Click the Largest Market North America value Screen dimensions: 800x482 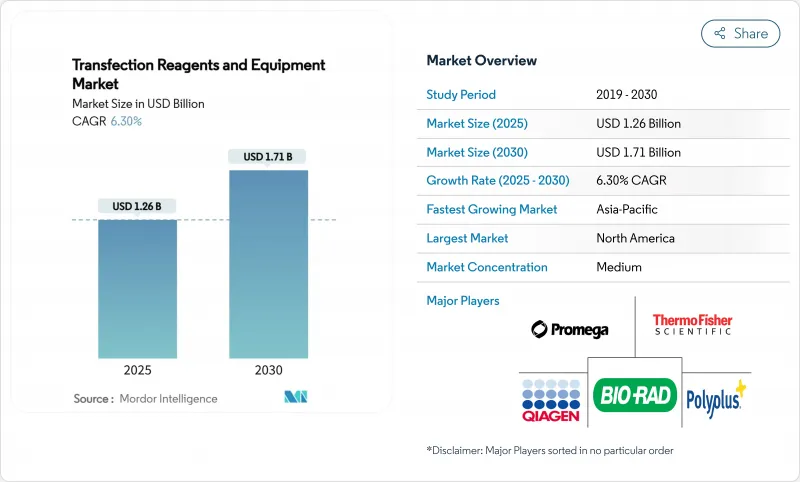(x=634, y=238)
